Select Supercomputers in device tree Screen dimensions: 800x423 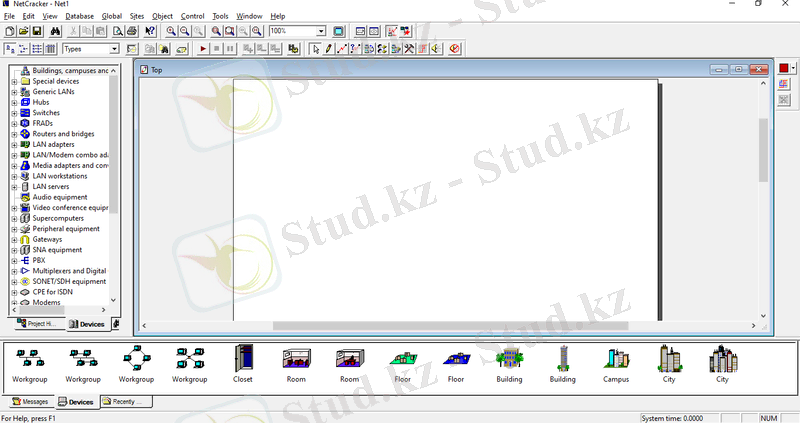[x=58, y=218]
